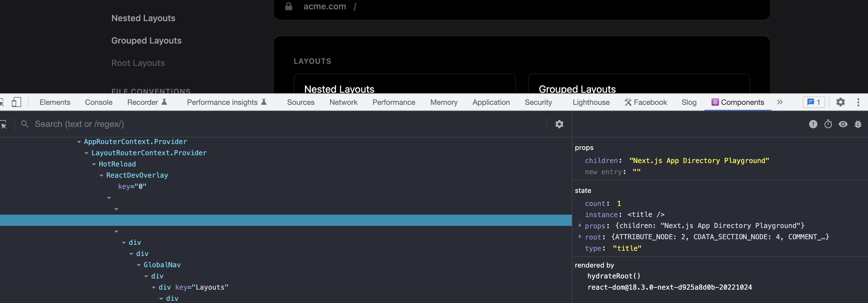Open the Security tab
This screenshot has width=868, height=303.
(x=538, y=102)
